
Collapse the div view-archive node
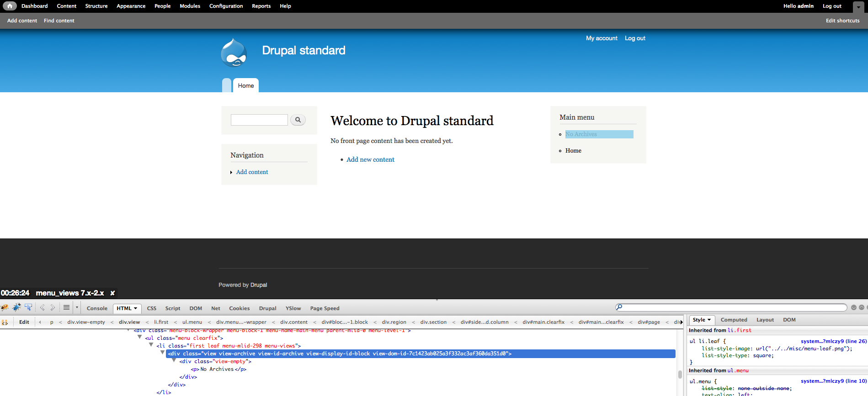coord(163,353)
